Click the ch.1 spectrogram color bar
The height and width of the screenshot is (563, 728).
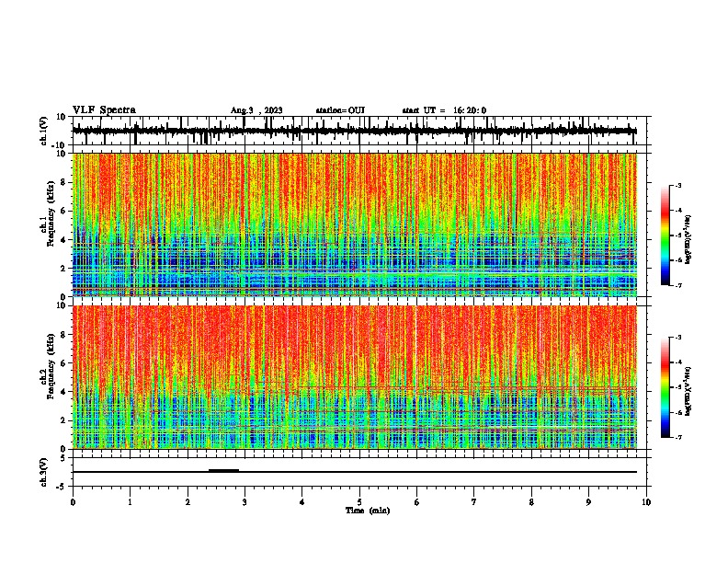pyautogui.click(x=665, y=236)
